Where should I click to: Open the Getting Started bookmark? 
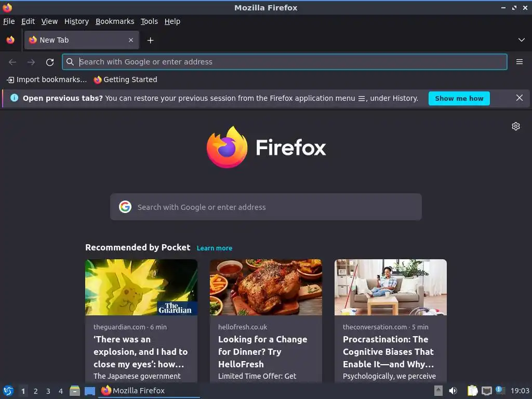[x=126, y=79]
